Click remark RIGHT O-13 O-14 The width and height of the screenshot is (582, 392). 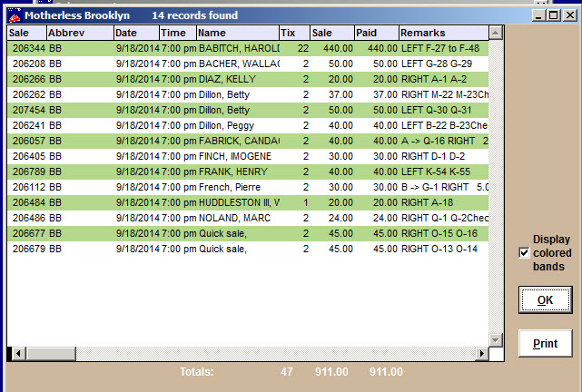pyautogui.click(x=439, y=249)
